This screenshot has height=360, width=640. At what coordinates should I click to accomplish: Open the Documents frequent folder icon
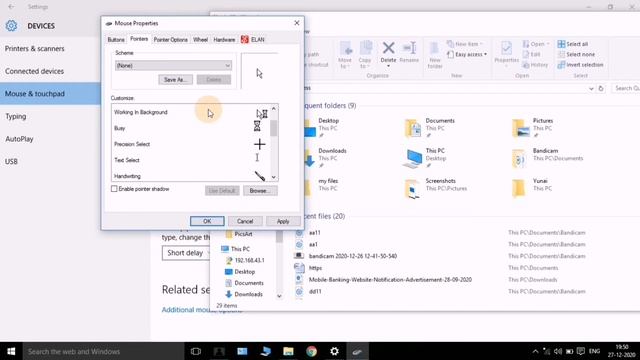coord(413,128)
